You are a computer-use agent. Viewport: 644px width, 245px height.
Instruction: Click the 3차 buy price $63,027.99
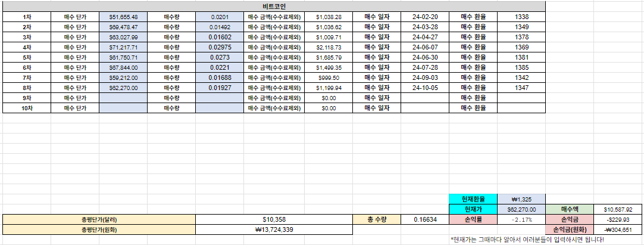click(123, 38)
